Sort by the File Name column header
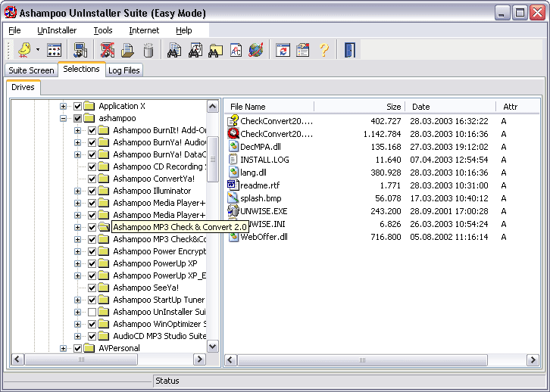550x392 pixels. [x=270, y=107]
